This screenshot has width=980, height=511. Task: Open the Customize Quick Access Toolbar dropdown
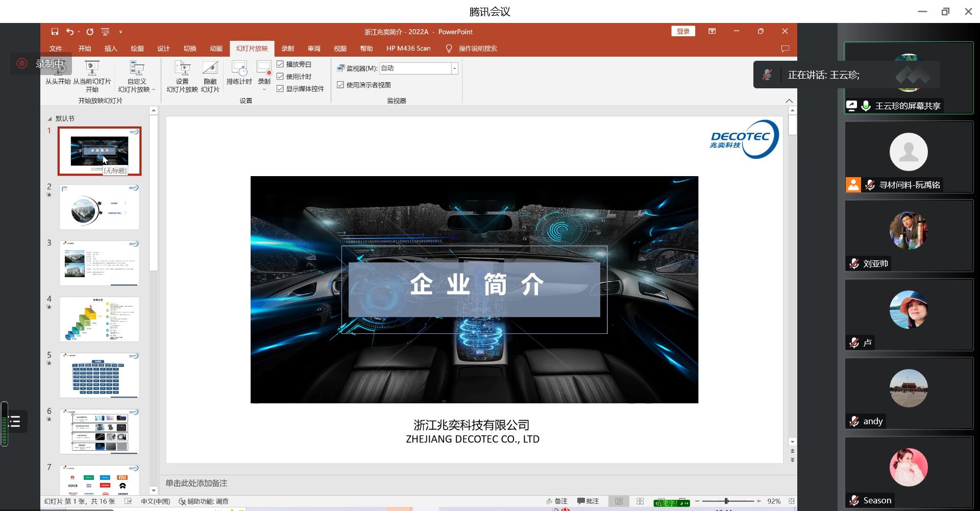pos(121,32)
